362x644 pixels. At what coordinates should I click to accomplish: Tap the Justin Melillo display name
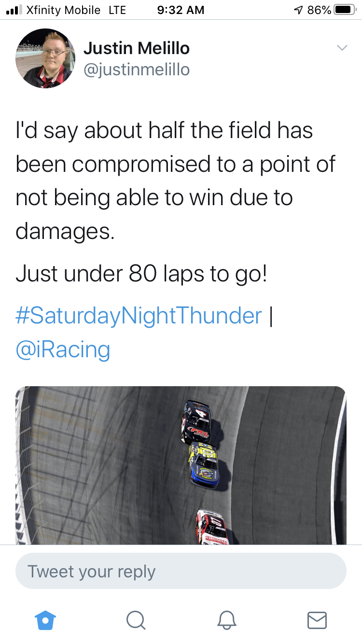click(137, 48)
